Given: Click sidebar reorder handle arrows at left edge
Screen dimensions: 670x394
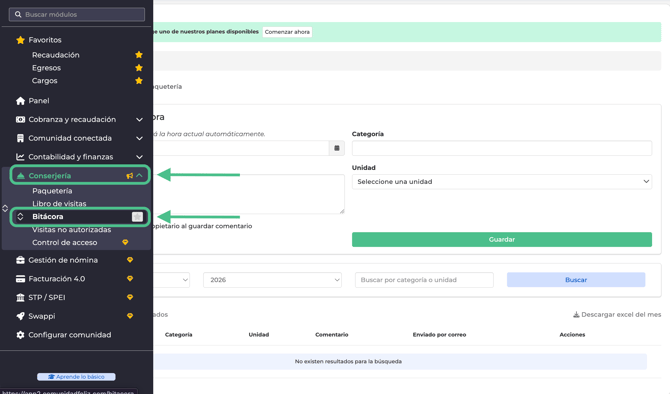Looking at the screenshot, I should 5,209.
